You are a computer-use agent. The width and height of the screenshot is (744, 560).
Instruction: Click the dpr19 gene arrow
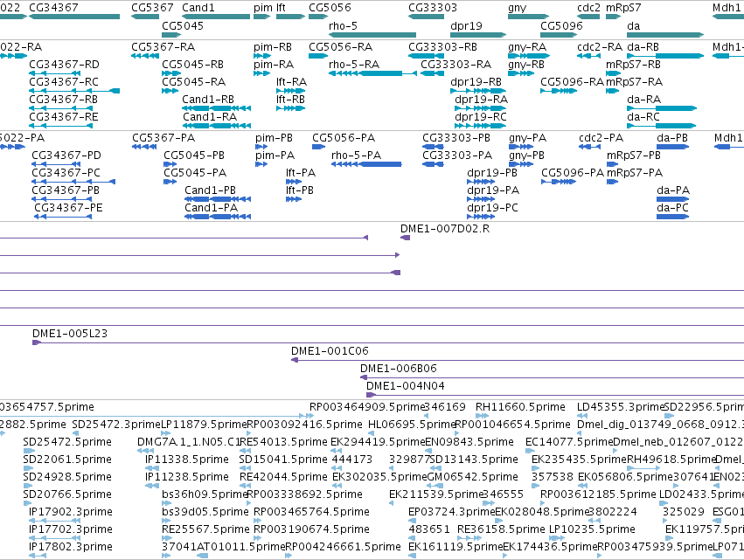(478, 35)
